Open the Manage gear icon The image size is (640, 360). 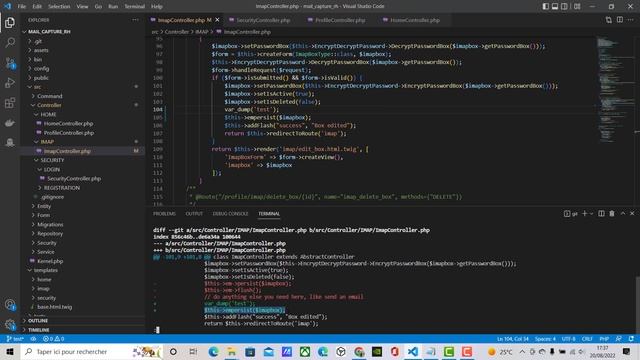click(x=10, y=325)
